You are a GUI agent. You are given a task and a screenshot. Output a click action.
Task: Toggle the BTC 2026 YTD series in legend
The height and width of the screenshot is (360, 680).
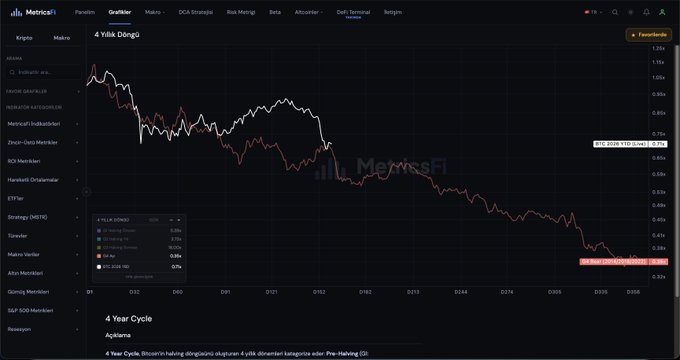139,267
